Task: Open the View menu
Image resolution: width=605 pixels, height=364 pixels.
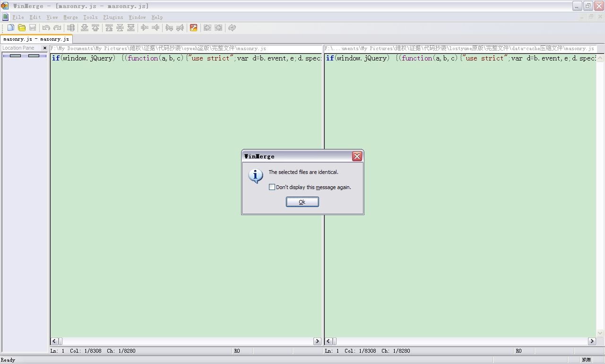Action: [52, 17]
